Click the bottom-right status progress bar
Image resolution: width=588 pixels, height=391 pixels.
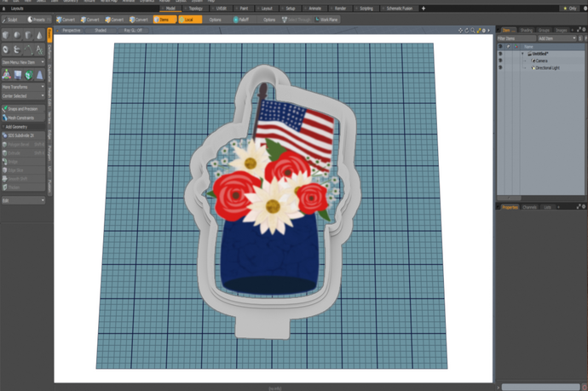(x=540, y=387)
